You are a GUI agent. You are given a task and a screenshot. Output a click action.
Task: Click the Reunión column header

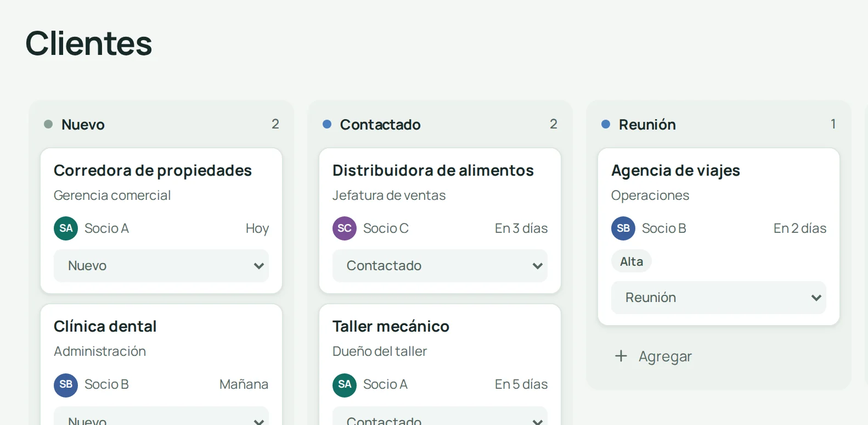tap(647, 125)
